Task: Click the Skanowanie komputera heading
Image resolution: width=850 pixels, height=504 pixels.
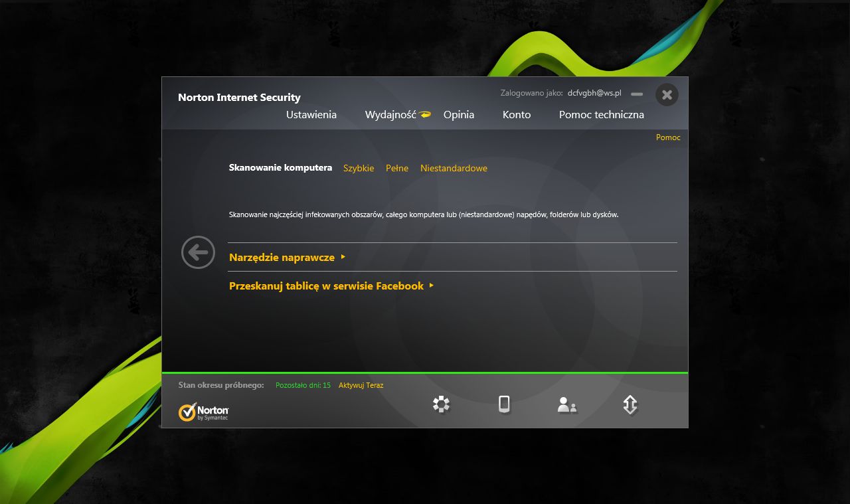Action: 280,168
